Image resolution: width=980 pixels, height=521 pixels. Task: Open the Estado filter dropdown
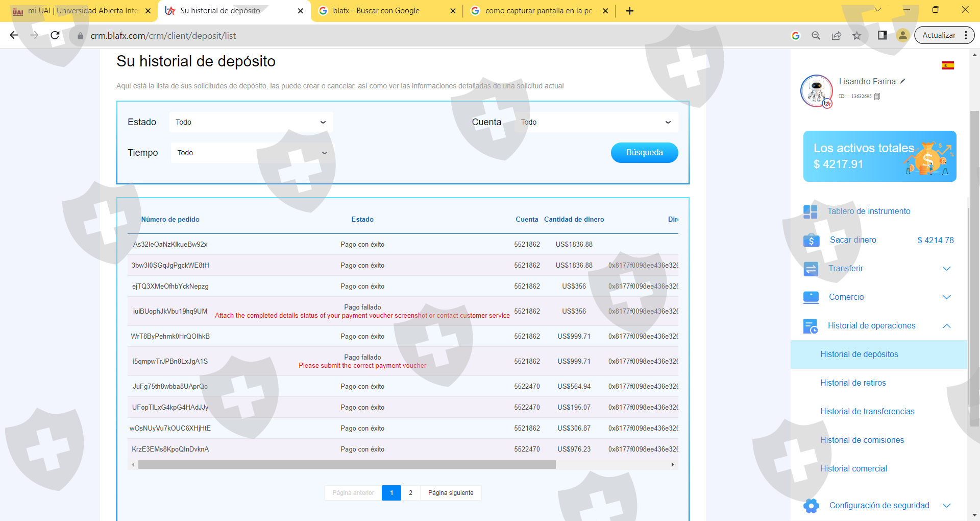click(251, 122)
